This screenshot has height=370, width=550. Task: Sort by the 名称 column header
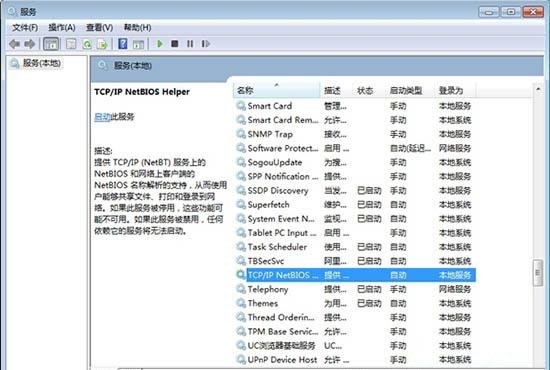276,90
